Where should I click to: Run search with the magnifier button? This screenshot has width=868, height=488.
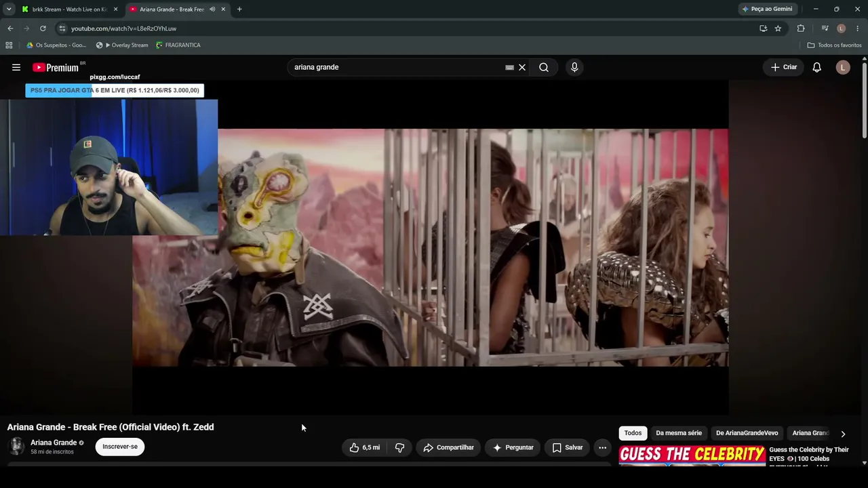point(544,67)
